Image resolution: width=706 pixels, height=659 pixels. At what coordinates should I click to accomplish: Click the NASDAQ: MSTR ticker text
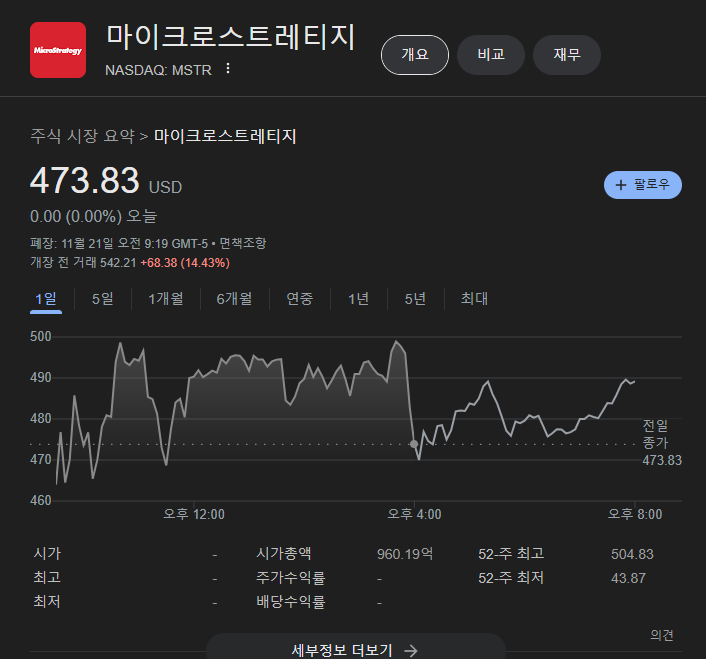coord(158,70)
